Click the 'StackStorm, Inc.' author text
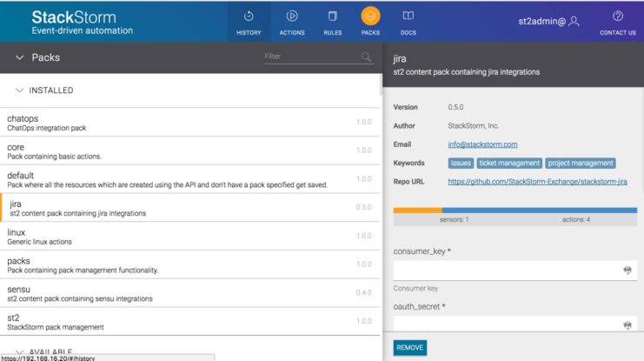Image resolution: width=644 pixels, height=361 pixels. click(473, 126)
